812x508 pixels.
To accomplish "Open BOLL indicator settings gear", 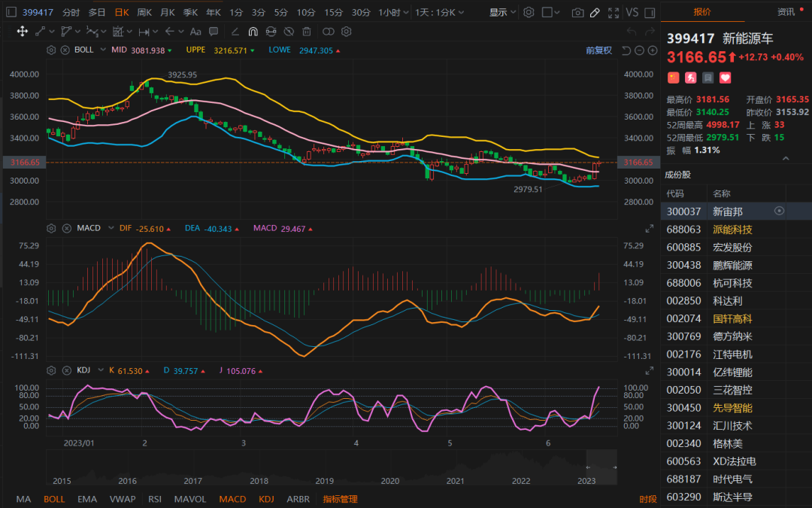I will pos(51,50).
